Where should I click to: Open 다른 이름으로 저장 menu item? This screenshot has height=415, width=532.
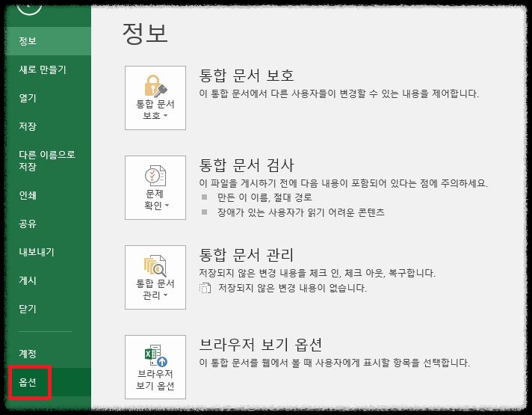tap(48, 161)
